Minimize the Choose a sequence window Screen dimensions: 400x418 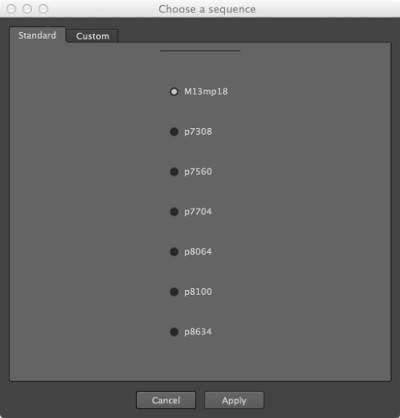[27, 9]
